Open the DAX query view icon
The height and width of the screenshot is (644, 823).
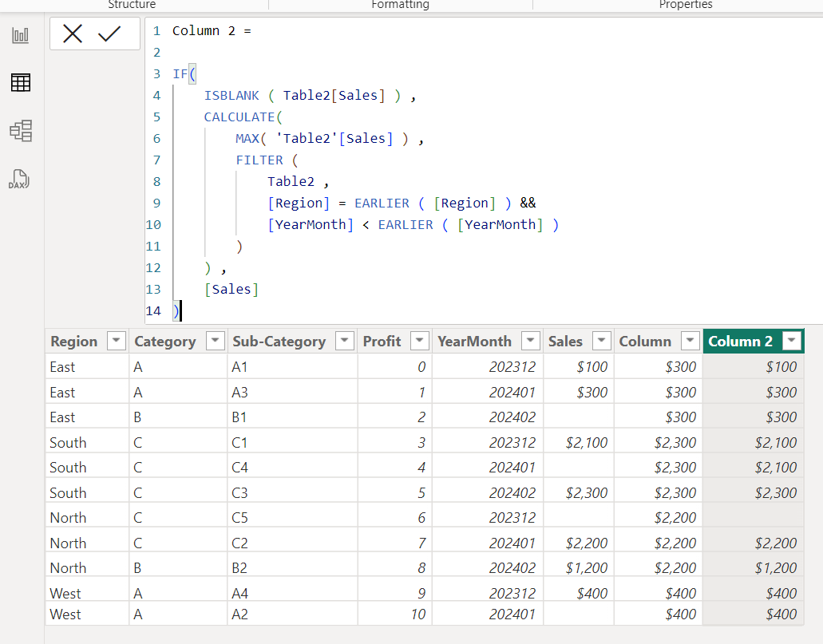click(x=19, y=179)
